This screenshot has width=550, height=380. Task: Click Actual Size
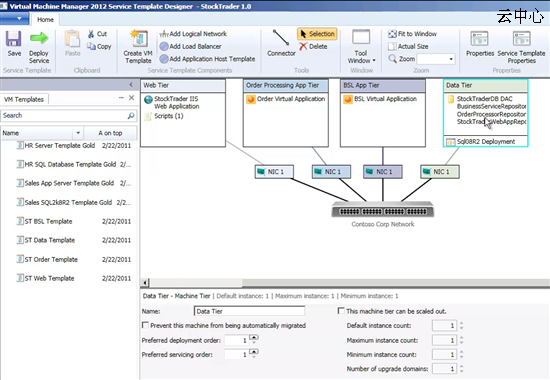[x=408, y=46]
